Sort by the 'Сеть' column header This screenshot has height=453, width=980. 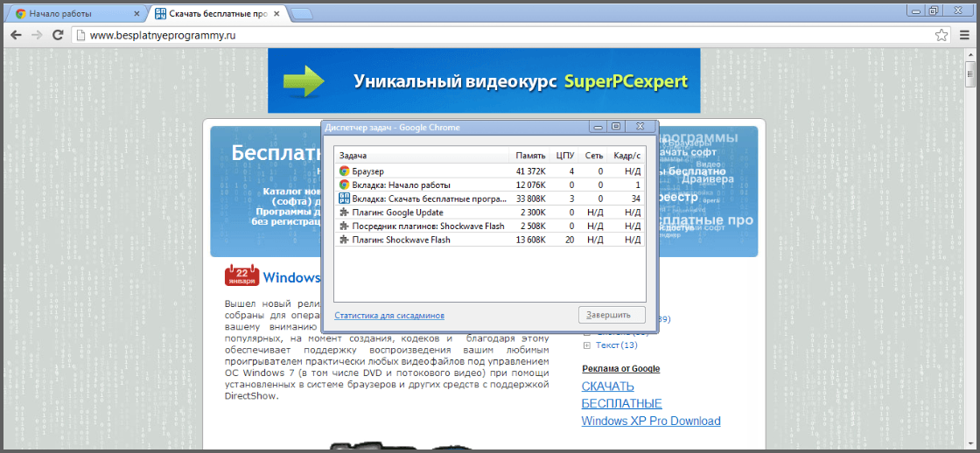(591, 155)
